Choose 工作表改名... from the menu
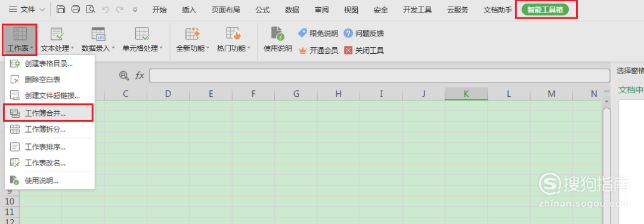Viewport: 644px width, 224px height. coord(49,162)
